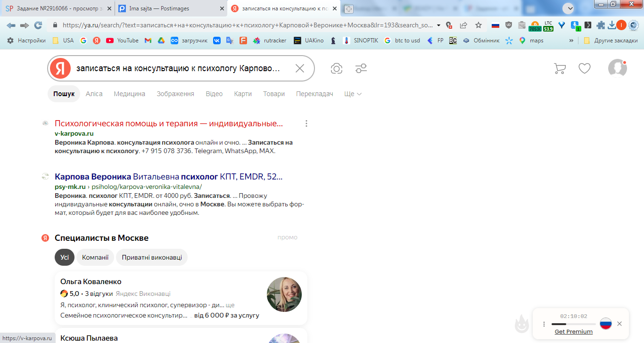Click the browser back arrow

tap(11, 25)
